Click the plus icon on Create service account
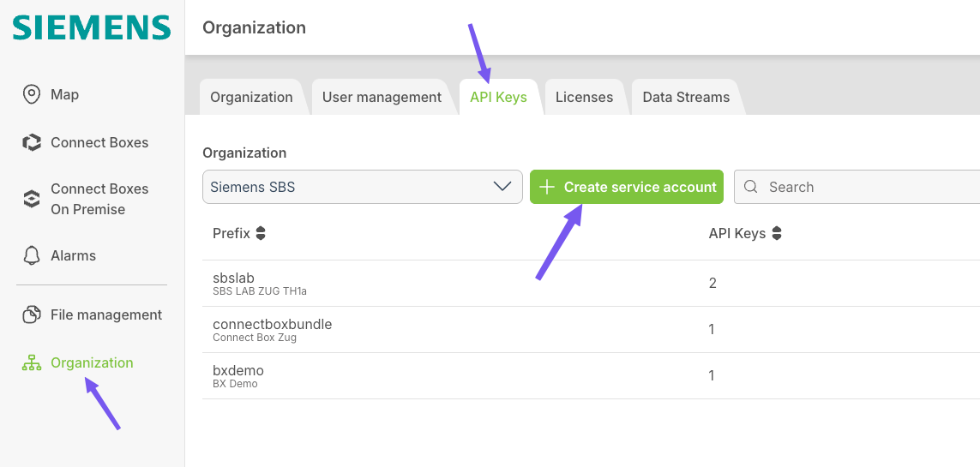Screen dimensions: 980x467 [x=547, y=187]
